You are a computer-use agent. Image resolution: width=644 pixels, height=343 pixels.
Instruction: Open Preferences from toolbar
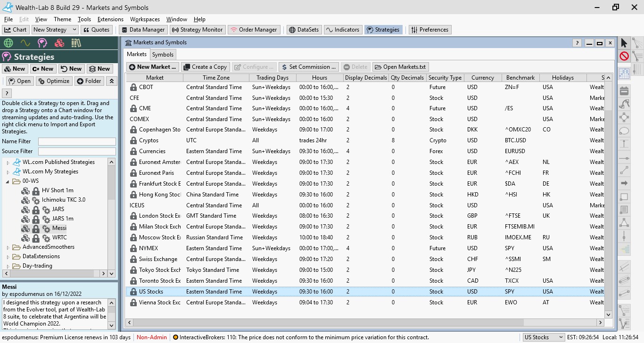click(x=429, y=30)
